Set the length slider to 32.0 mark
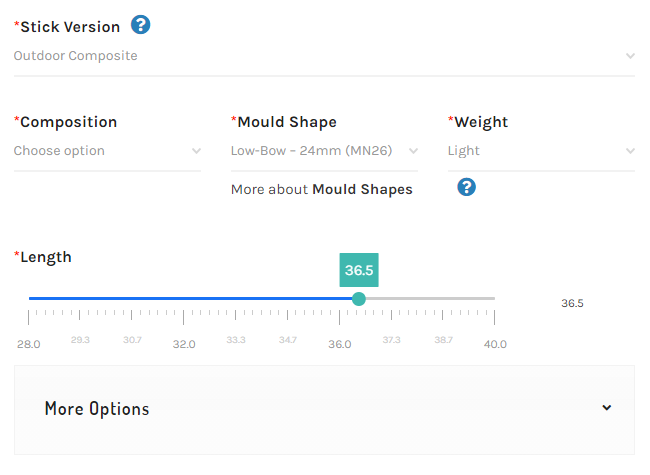650x475 pixels. click(184, 299)
